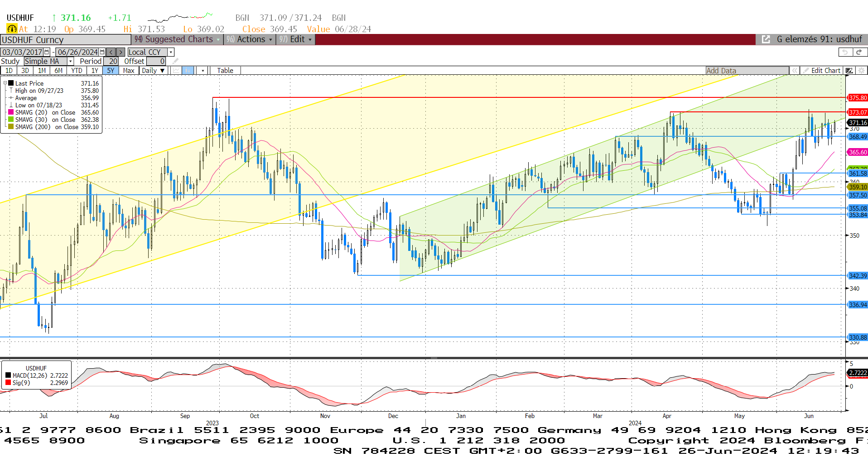Select the 3D range tab
Image resolution: width=868 pixels, height=476 pixels.
(x=25, y=70)
